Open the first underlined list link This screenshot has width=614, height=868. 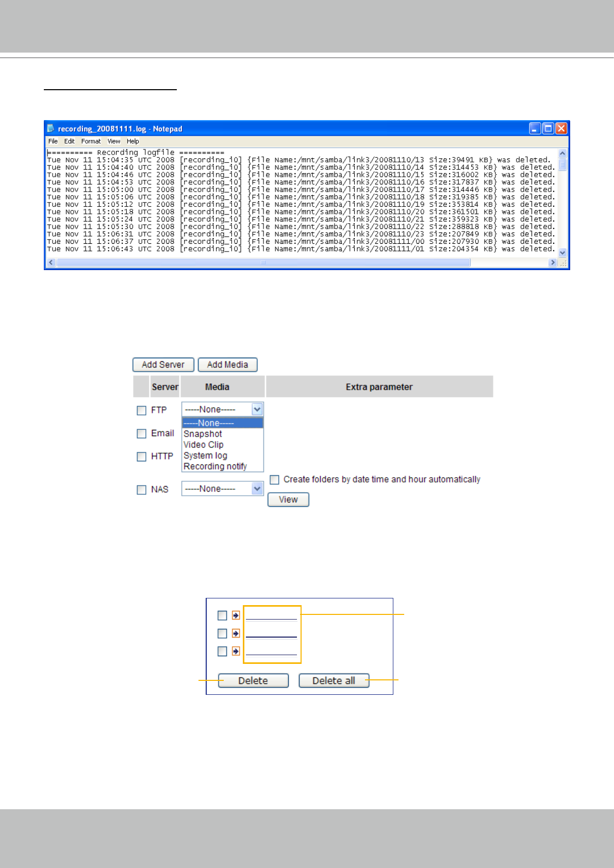point(271,615)
